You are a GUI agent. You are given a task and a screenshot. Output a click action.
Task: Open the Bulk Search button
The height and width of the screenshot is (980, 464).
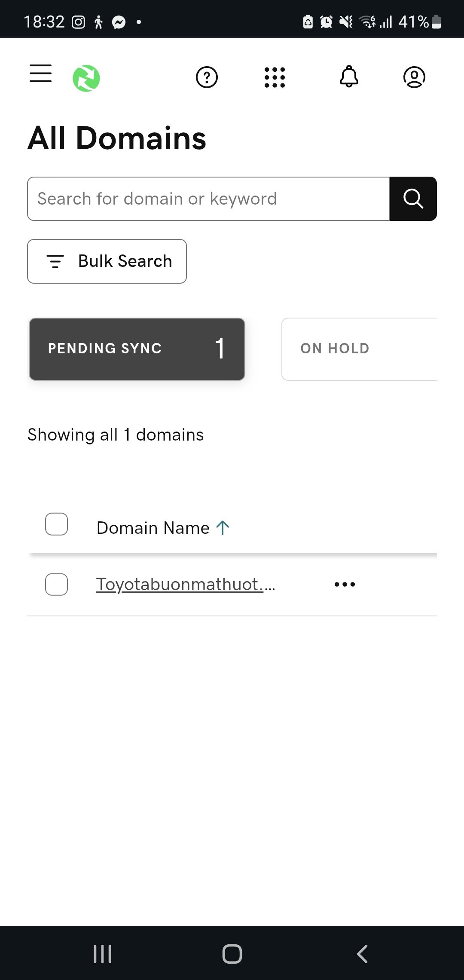click(107, 261)
